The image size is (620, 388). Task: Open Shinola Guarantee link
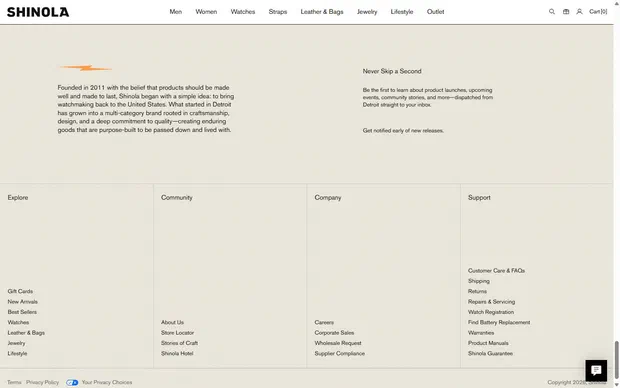pos(490,353)
